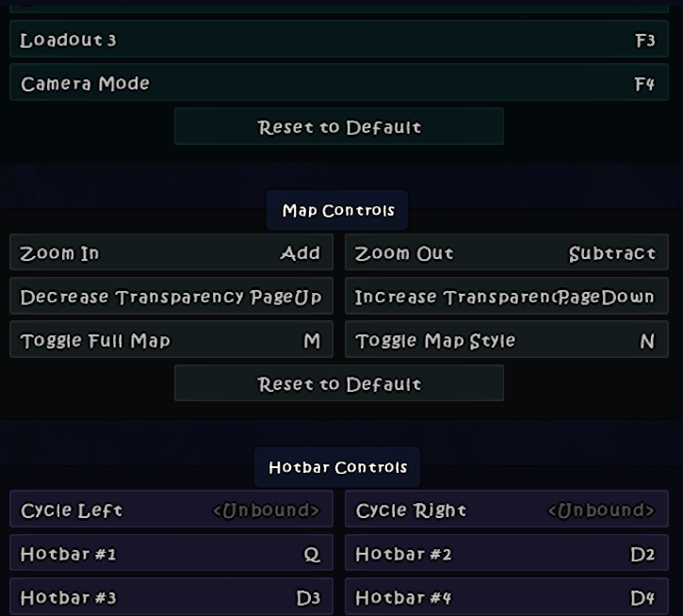The height and width of the screenshot is (616, 683).
Task: Reset map controls to default
Action: click(339, 383)
